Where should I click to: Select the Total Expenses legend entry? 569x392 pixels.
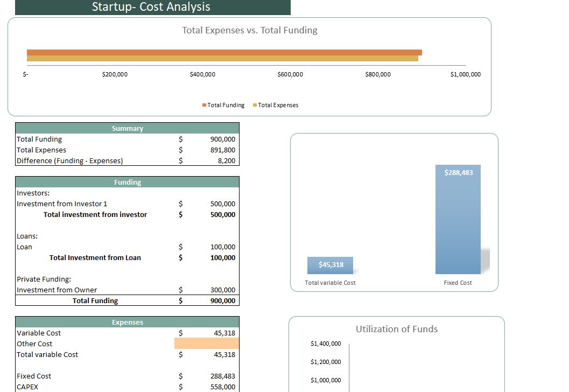click(x=276, y=105)
